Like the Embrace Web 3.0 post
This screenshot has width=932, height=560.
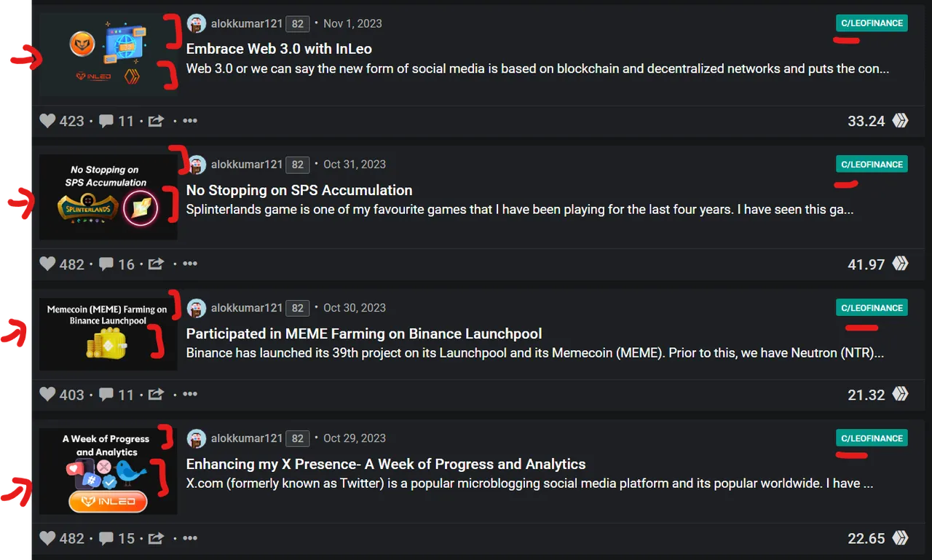(48, 121)
